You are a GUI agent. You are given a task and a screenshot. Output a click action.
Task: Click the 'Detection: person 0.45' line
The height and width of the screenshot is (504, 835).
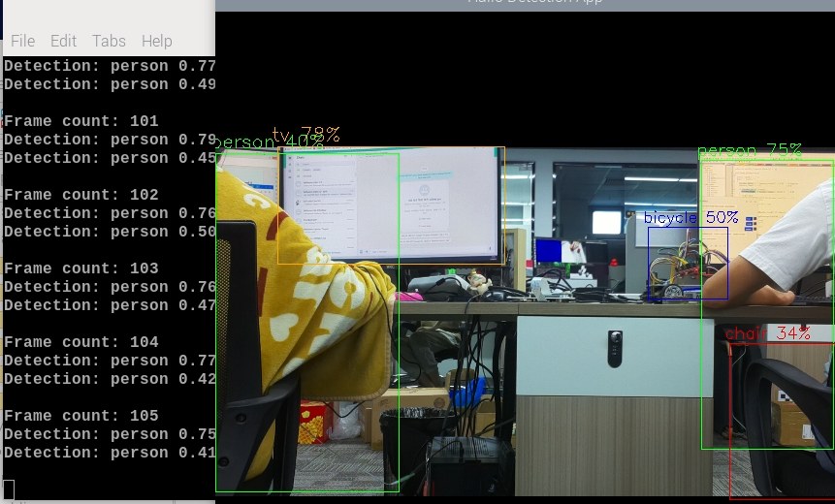point(110,159)
